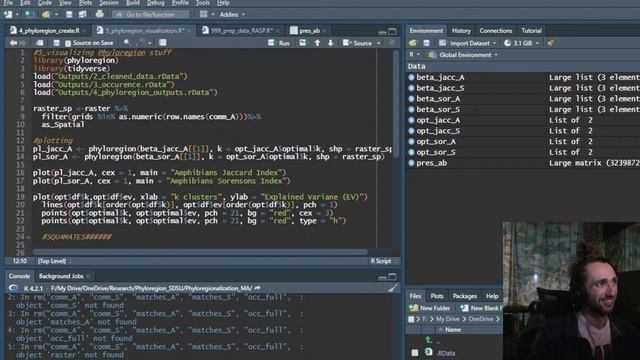Click the Name column header in Files
This screenshot has width=640, height=360.
pos(453,330)
